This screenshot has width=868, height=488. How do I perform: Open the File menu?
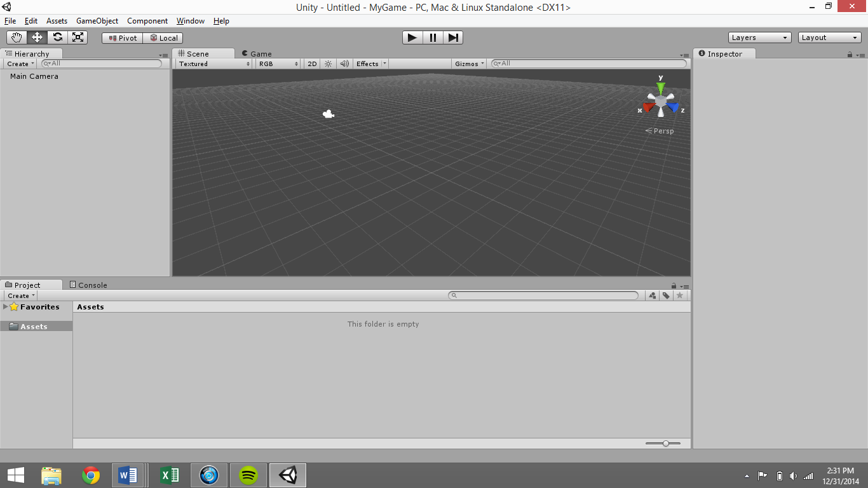coord(10,21)
